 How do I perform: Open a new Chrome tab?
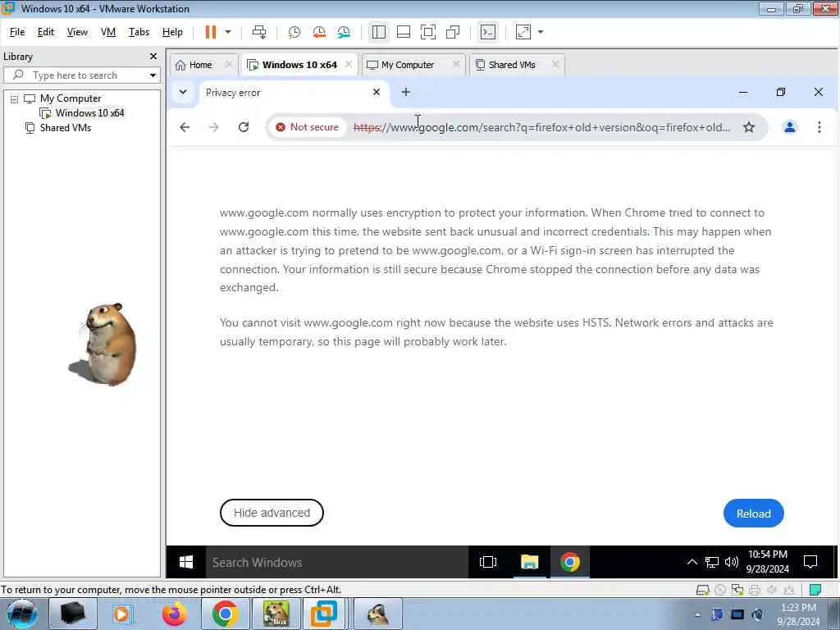click(406, 92)
